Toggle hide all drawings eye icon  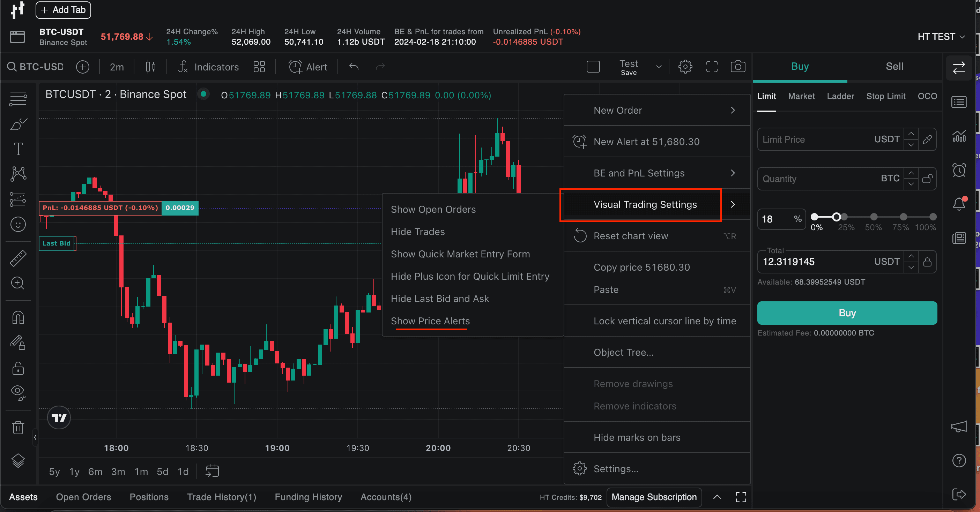pyautogui.click(x=18, y=393)
